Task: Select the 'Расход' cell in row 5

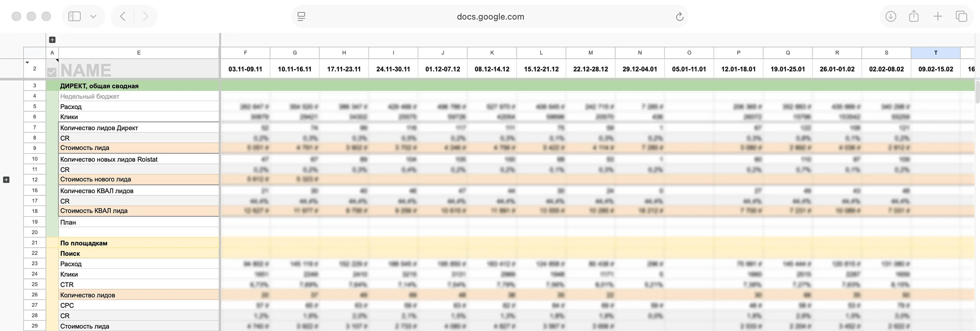Action: click(138, 107)
